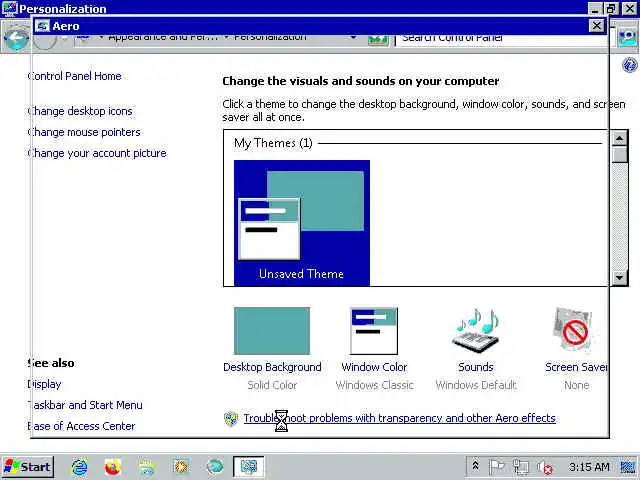Open the media player taskbar icon

(x=181, y=467)
